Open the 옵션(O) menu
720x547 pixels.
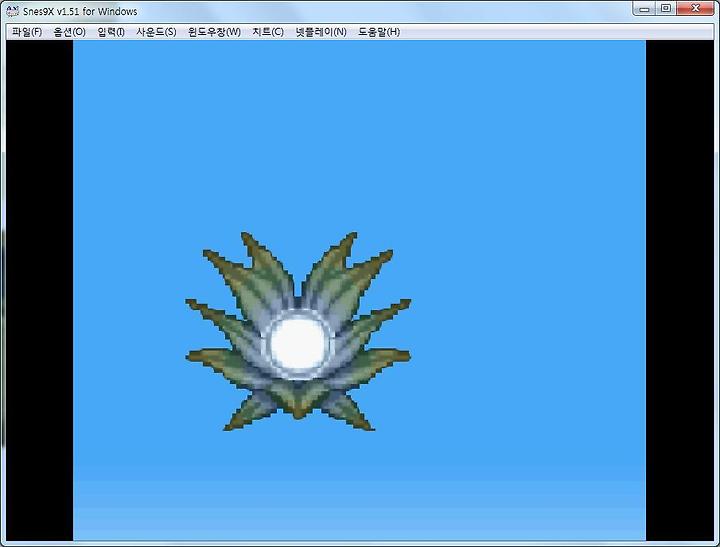(x=69, y=32)
